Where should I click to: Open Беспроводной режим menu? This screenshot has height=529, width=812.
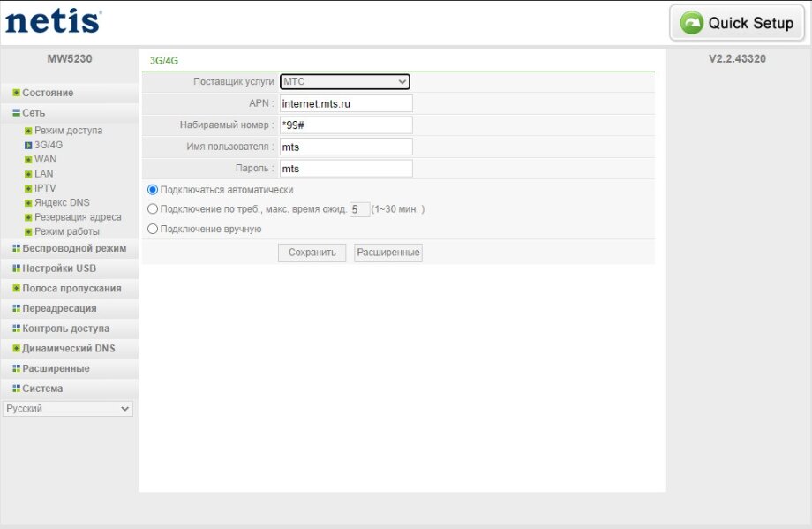pos(74,249)
